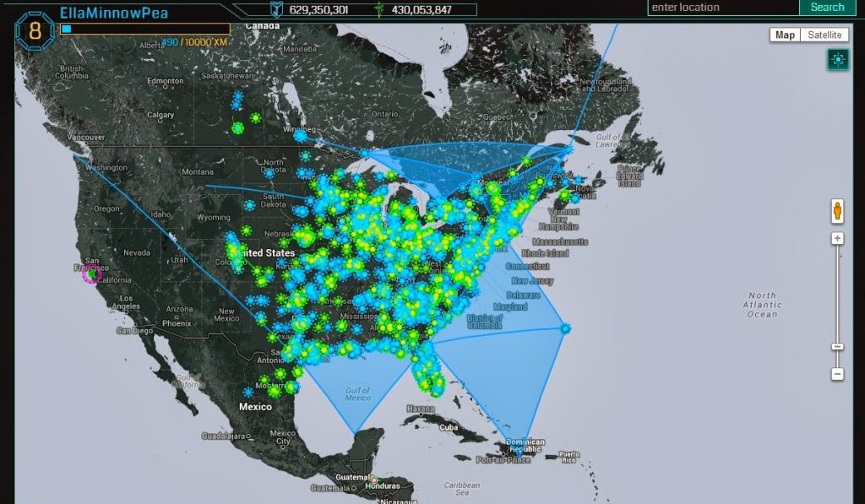Focus the enter location input field
865x504 pixels.
722,8
